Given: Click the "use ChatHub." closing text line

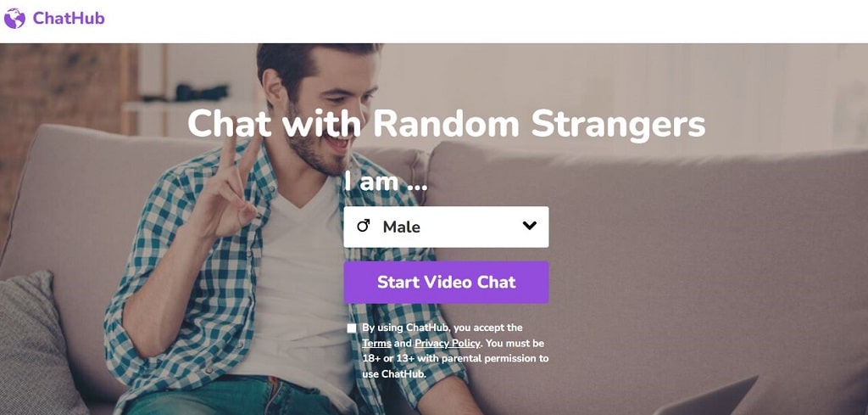Looking at the screenshot, I should [x=395, y=374].
